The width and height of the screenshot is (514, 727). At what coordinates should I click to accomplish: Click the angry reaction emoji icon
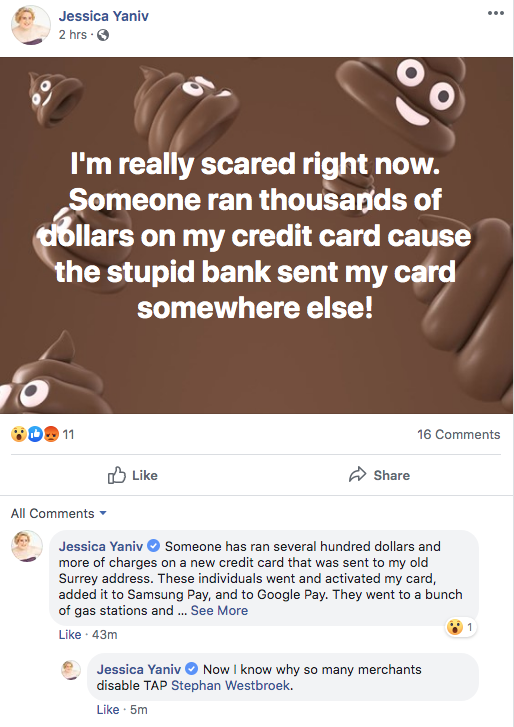point(51,434)
